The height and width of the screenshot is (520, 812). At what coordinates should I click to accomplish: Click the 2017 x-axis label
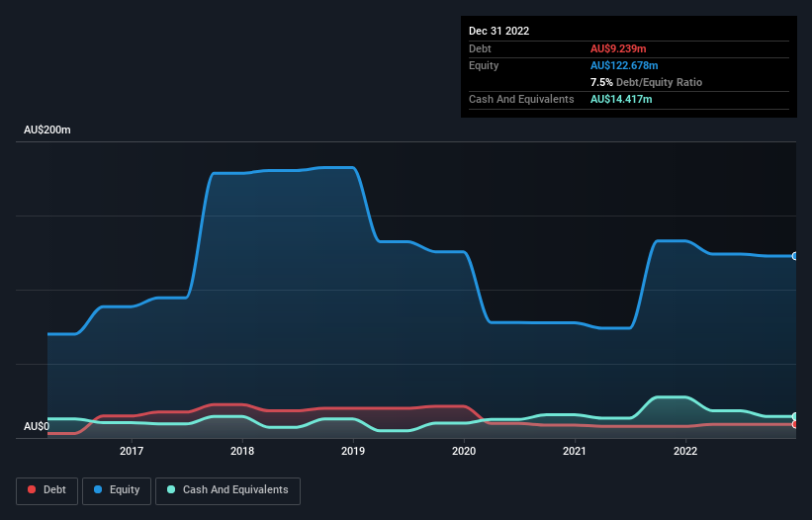coord(132,451)
